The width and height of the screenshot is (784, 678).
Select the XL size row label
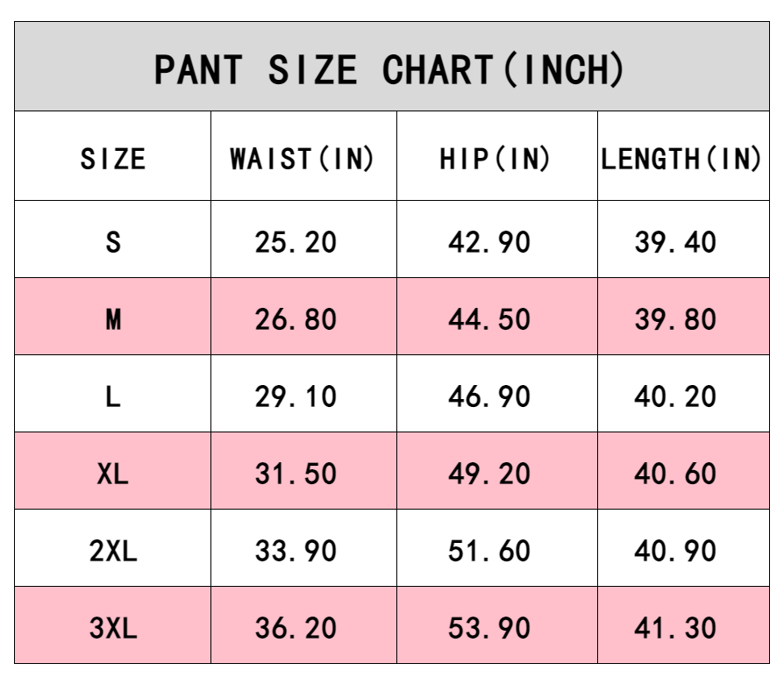(113, 474)
